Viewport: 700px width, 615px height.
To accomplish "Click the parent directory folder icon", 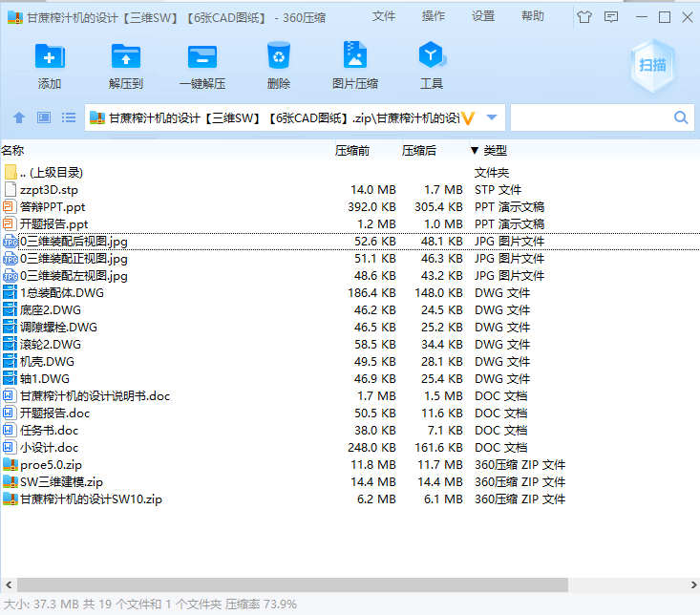I will [x=11, y=172].
